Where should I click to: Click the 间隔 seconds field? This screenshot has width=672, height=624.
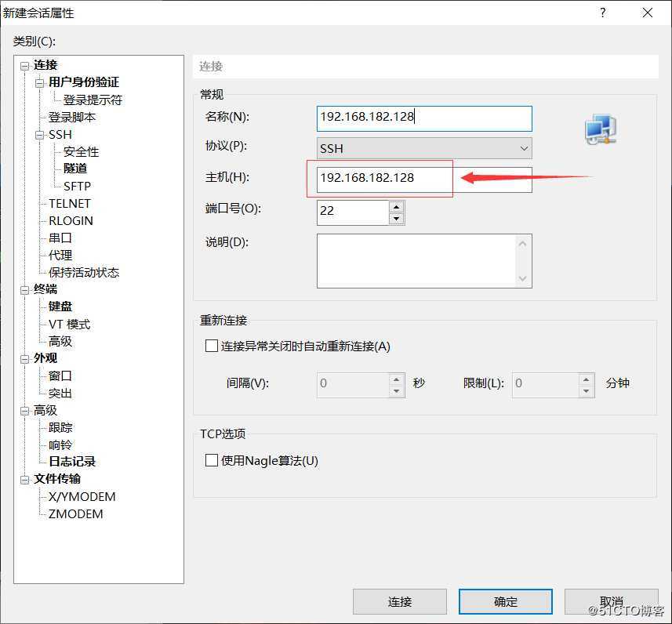pos(353,385)
